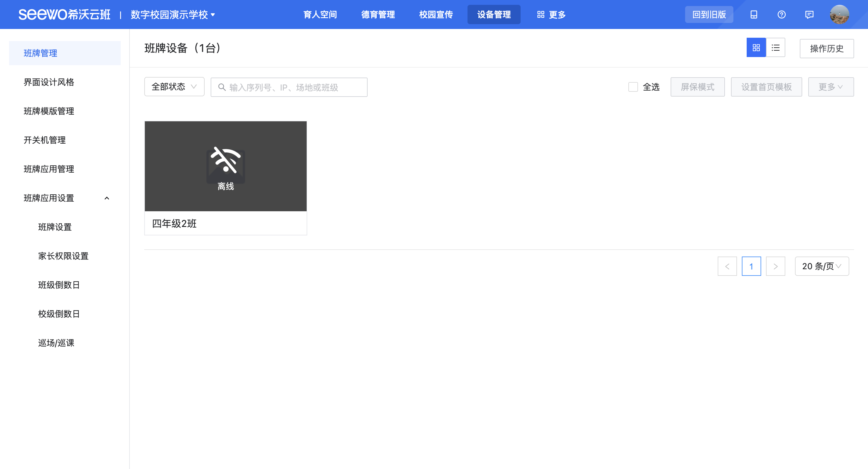Open the help question mark icon
Image resolution: width=868 pixels, height=469 pixels.
coord(781,14)
